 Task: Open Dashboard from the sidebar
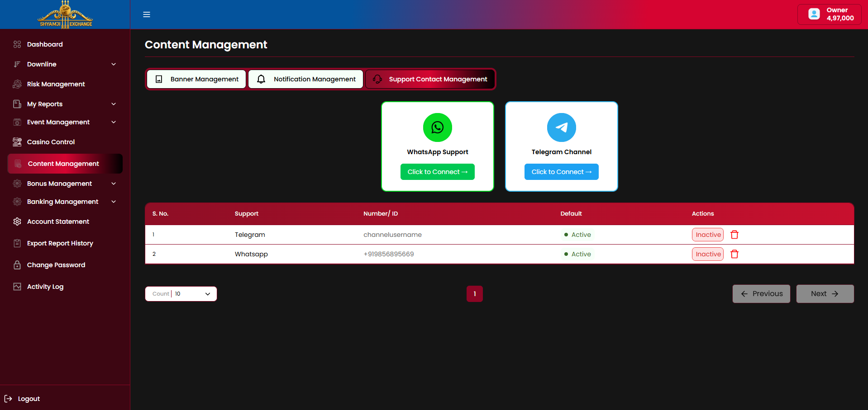[x=45, y=44]
